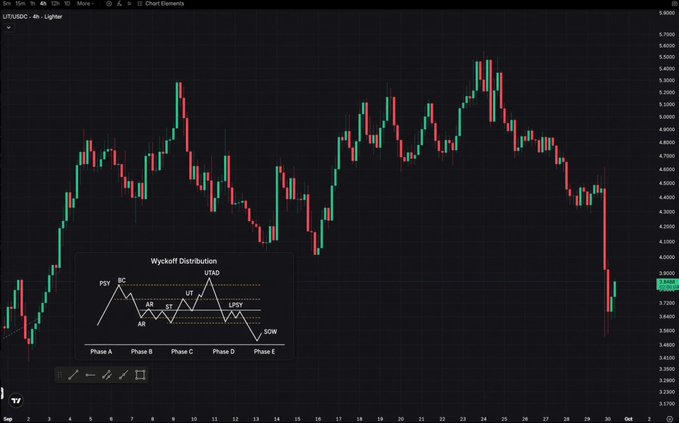Screen dimensions: 679x423
Task: Click the LIT/USDC - 4h - Lighter symbol title
Action: pyautogui.click(x=32, y=16)
